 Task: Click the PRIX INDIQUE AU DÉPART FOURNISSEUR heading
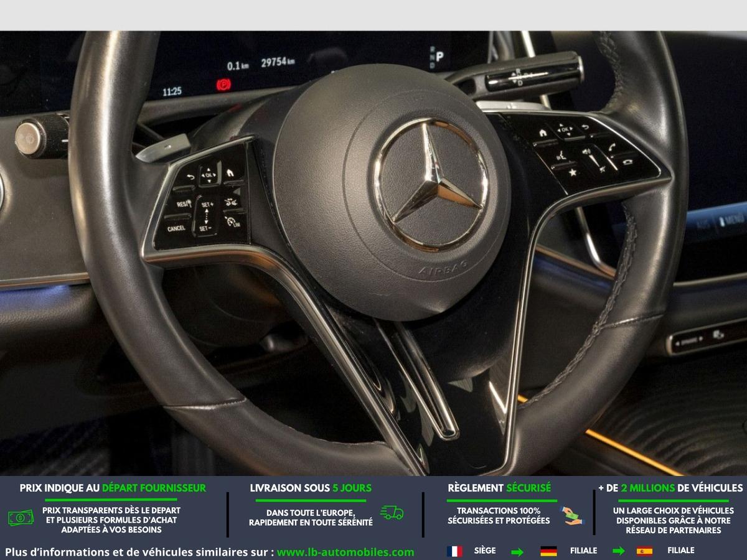click(x=112, y=488)
